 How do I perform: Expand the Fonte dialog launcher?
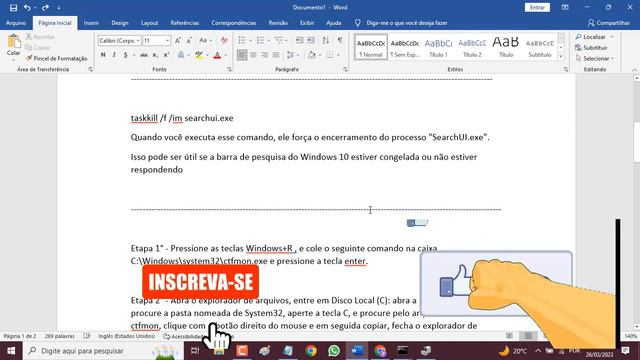click(x=229, y=69)
